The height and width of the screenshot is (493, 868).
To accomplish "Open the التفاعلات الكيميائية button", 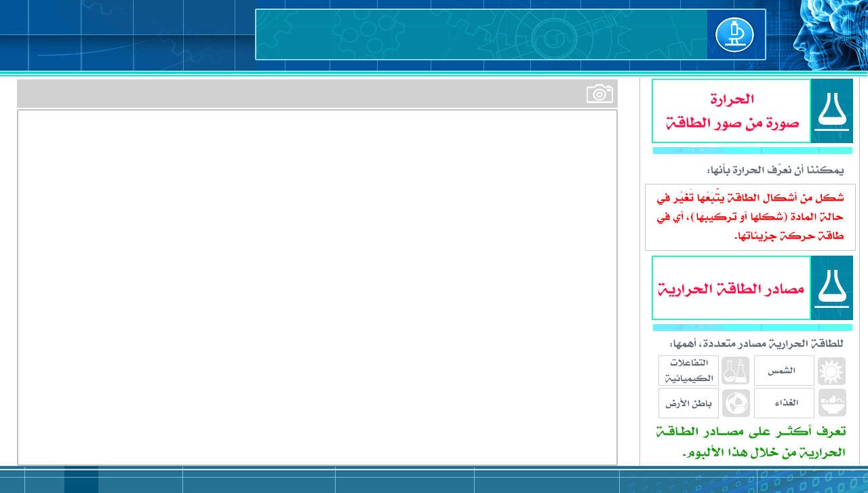I will [x=688, y=371].
